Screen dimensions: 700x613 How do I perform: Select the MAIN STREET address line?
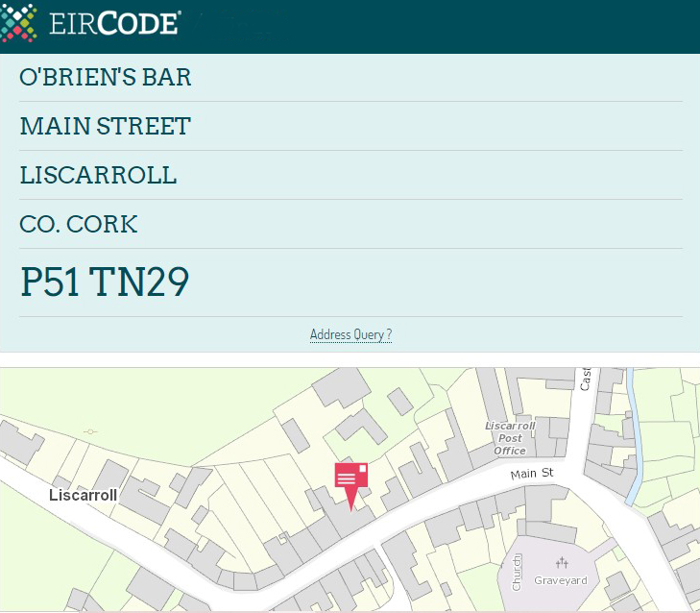click(106, 127)
